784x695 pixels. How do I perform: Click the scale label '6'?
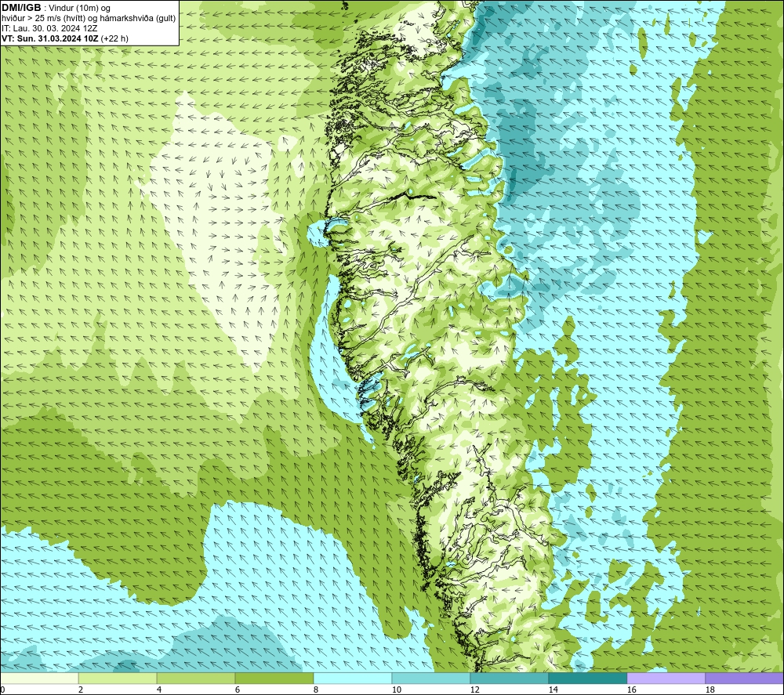pyautogui.click(x=238, y=690)
